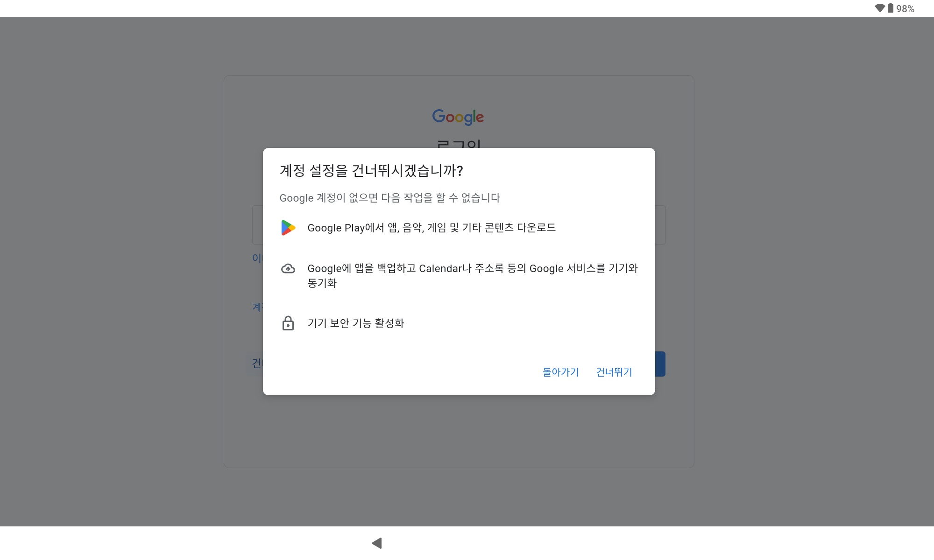Click the padlock security icon
The height and width of the screenshot is (560, 934).
pos(288,323)
